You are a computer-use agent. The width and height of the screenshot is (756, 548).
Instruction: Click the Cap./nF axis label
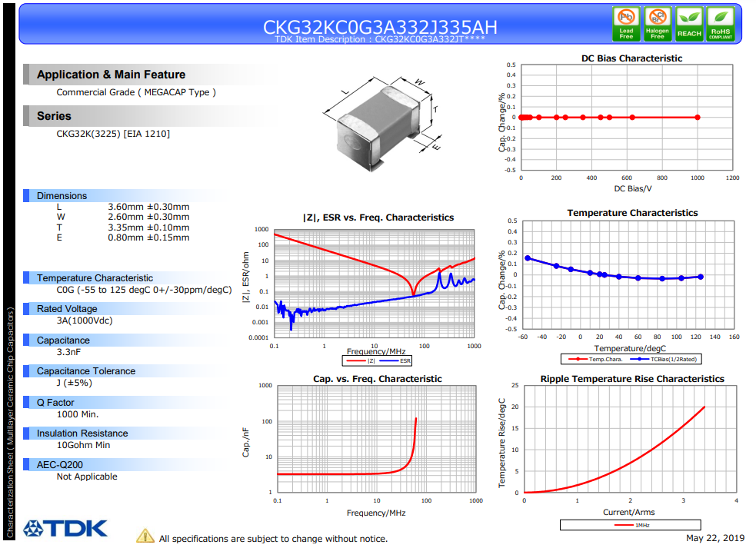246,443
